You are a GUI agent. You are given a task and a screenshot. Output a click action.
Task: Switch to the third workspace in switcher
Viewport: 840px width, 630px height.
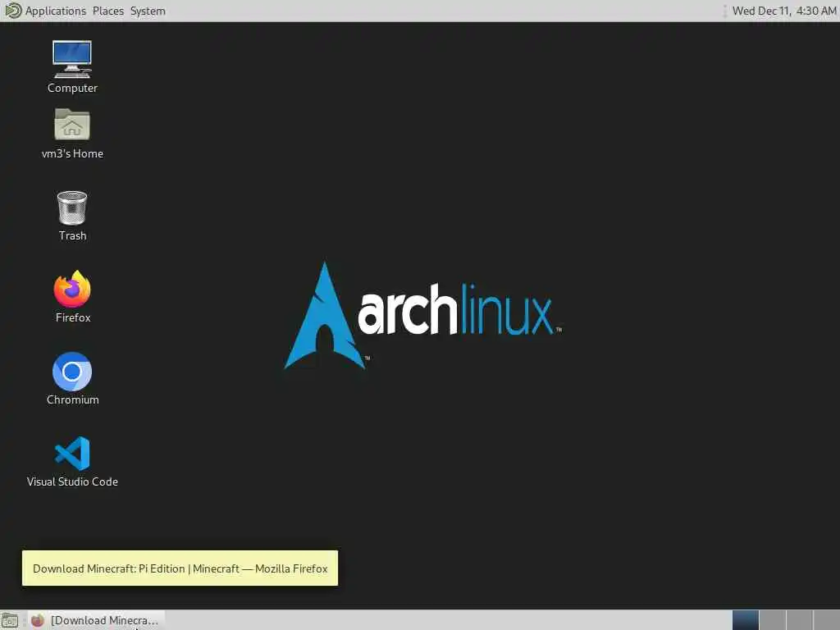[799, 620]
